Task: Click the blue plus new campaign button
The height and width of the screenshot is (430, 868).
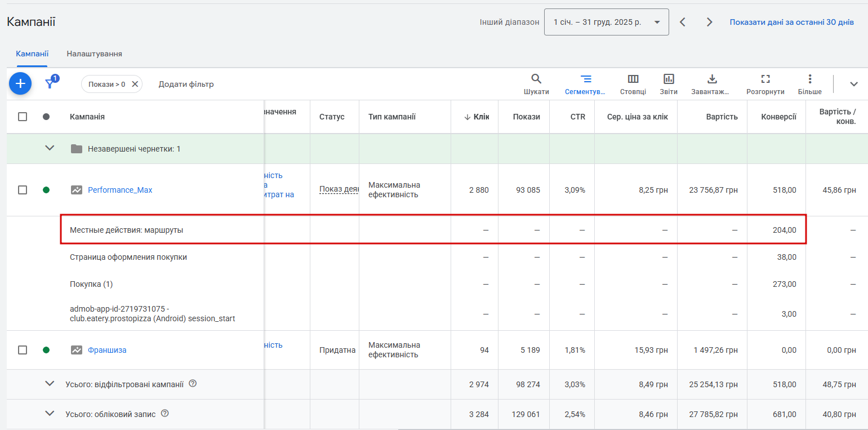Action: tap(20, 84)
